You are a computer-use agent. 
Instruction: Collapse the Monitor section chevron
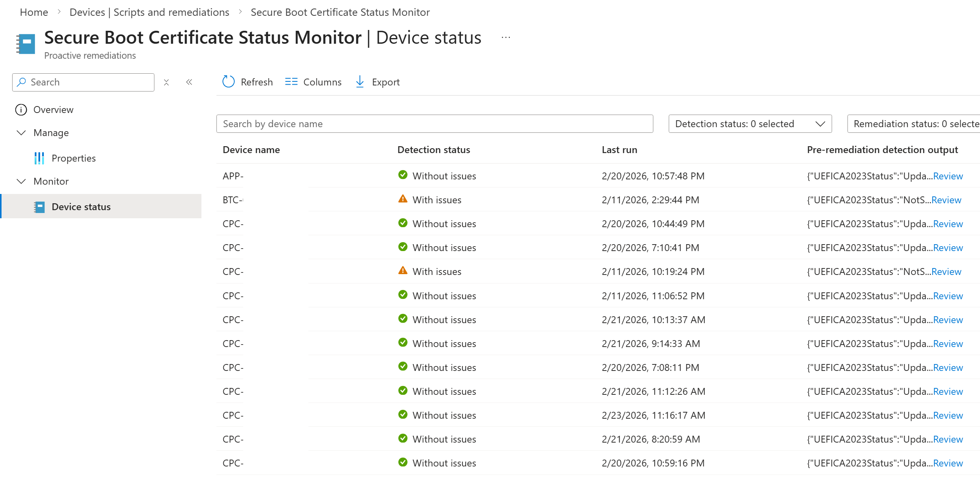[21, 181]
